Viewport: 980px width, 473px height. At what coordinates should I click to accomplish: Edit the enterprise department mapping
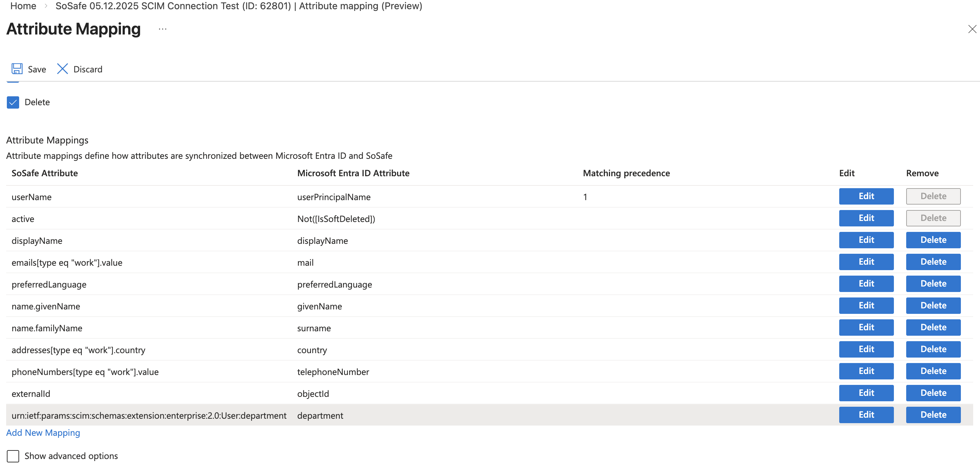[x=866, y=415]
